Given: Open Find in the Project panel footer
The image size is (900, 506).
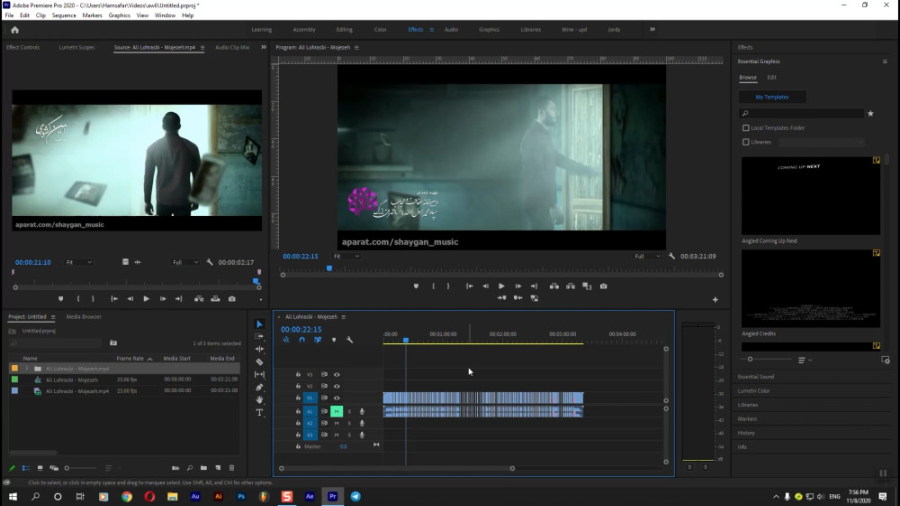Looking at the screenshot, I should tap(190, 468).
